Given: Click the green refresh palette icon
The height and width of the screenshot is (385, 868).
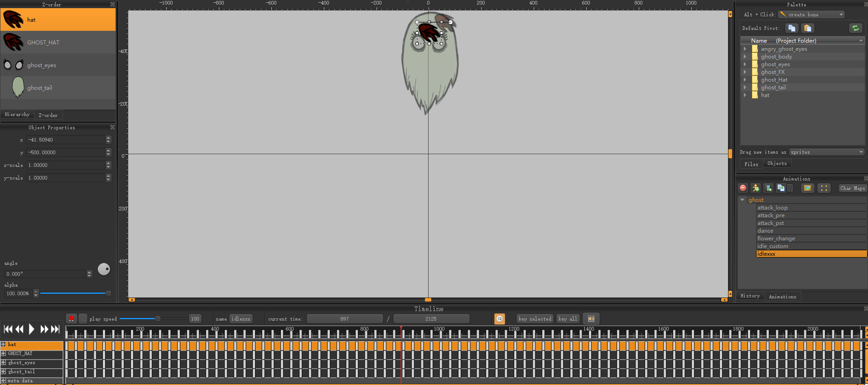Looking at the screenshot, I should [x=855, y=28].
